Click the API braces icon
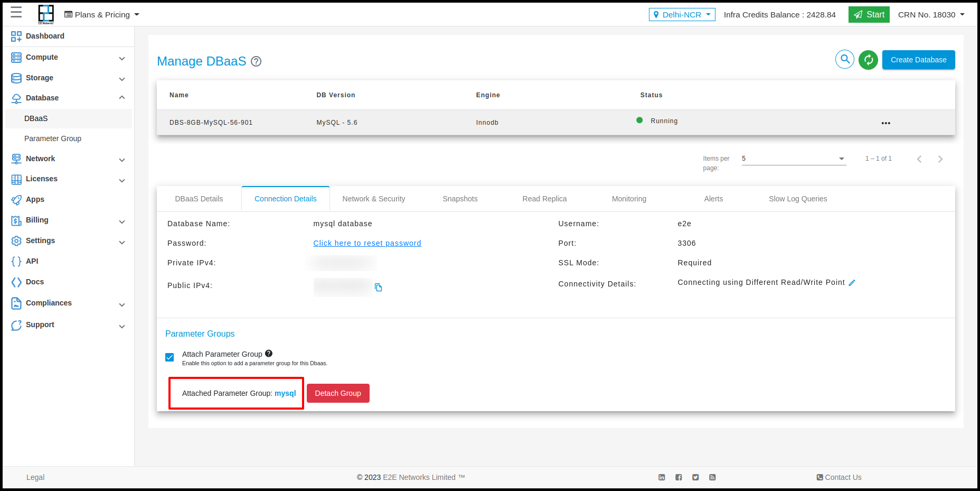The height and width of the screenshot is (491, 980). click(x=16, y=261)
